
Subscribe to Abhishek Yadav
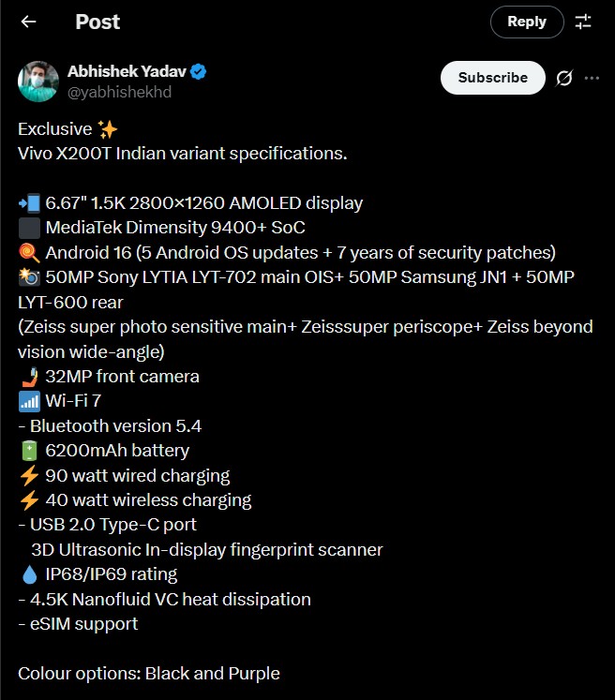(492, 78)
